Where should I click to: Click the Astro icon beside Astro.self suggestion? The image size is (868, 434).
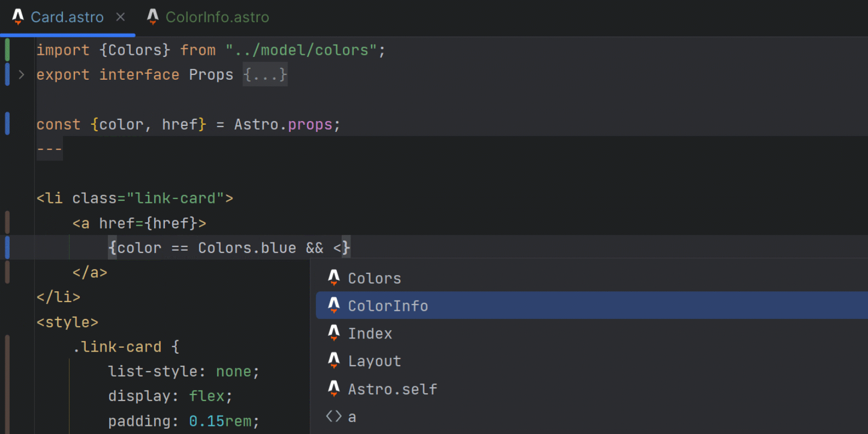tap(334, 389)
